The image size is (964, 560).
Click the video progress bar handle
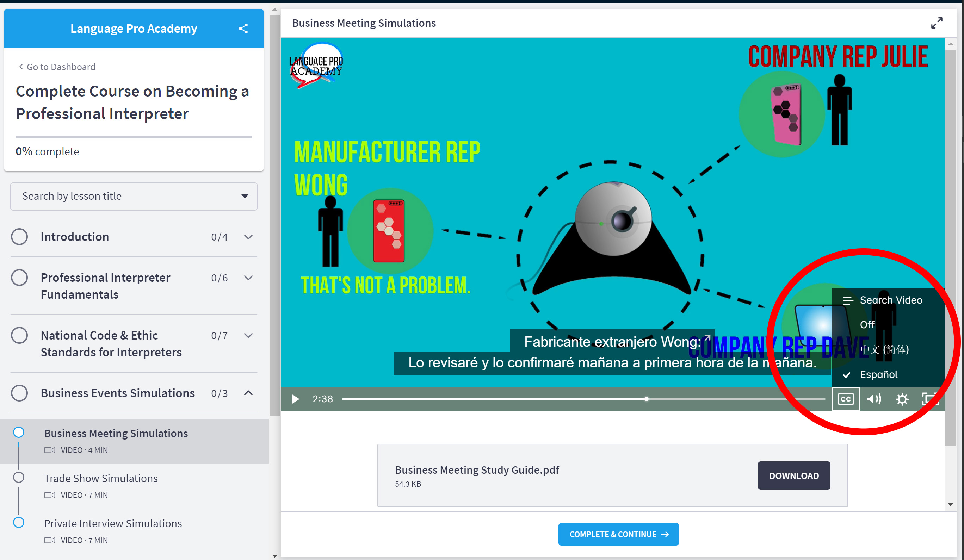646,399
